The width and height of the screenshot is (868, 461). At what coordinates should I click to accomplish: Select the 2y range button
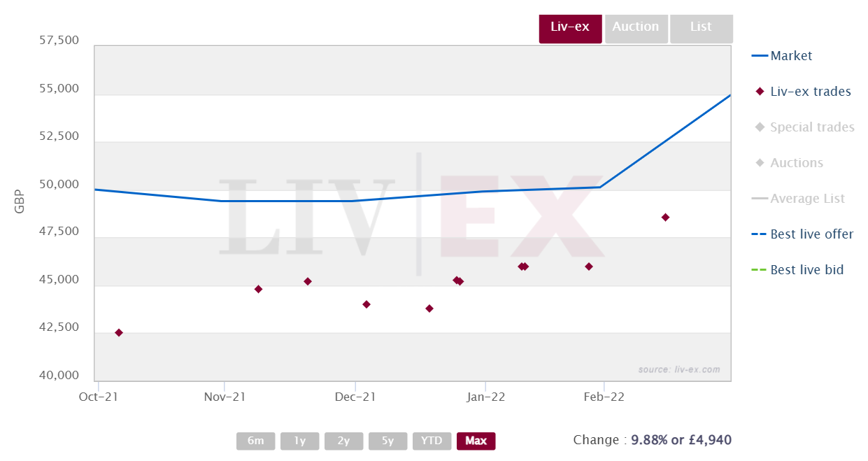pos(344,441)
